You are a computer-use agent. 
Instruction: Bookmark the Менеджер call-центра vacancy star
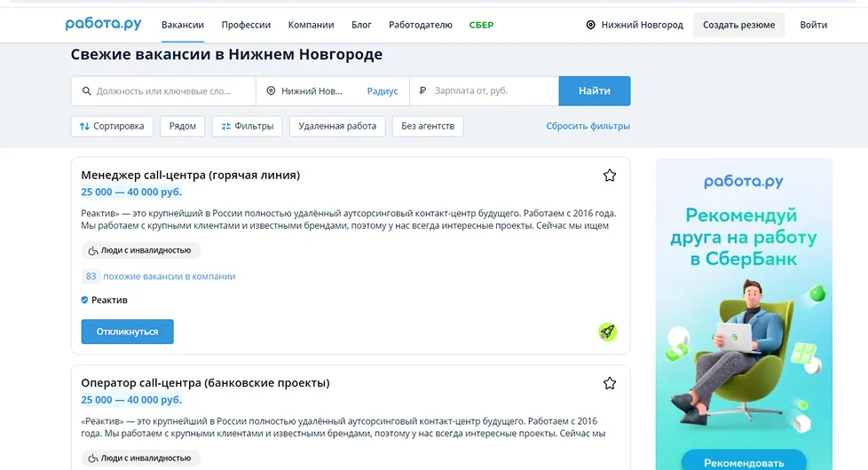tap(610, 176)
